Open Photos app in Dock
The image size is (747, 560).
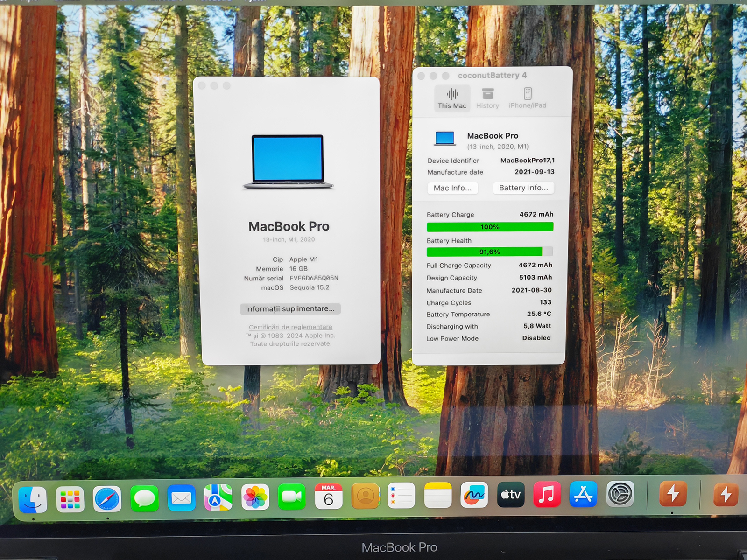[x=255, y=497]
